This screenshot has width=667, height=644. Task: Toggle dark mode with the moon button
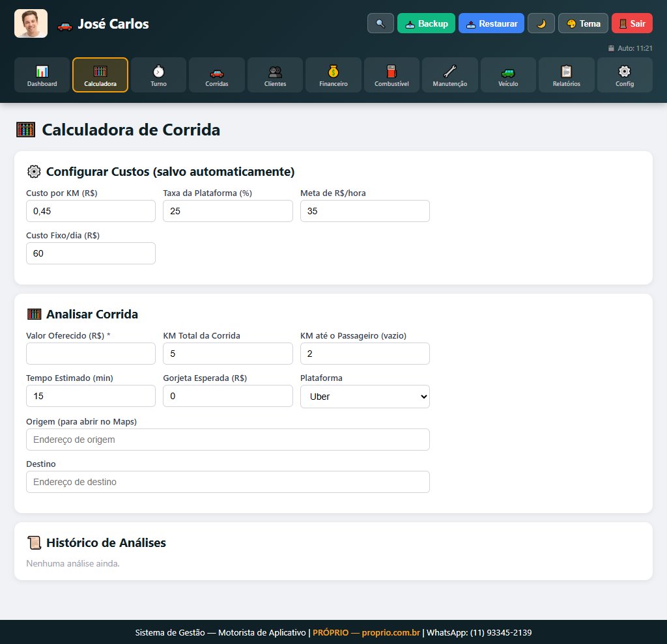(541, 23)
